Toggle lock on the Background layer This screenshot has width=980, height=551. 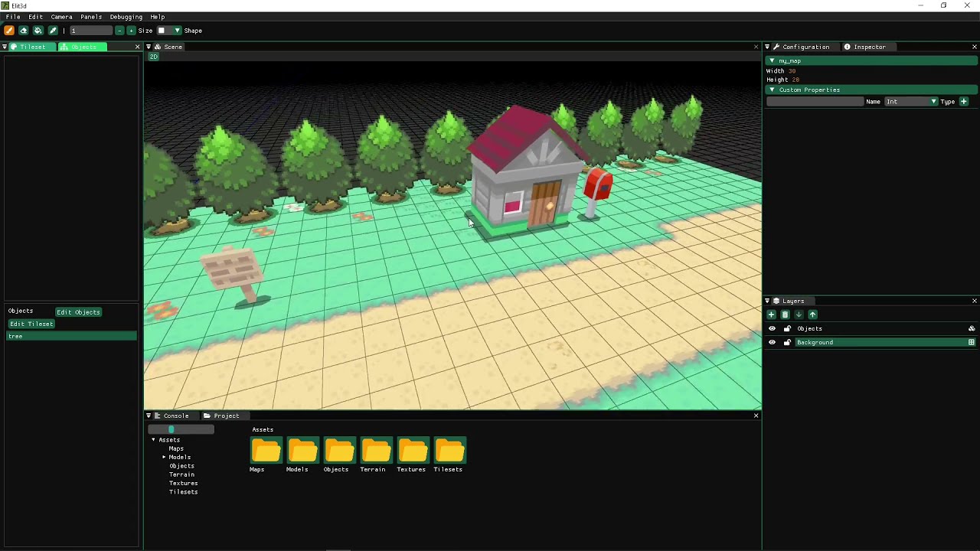coord(787,343)
